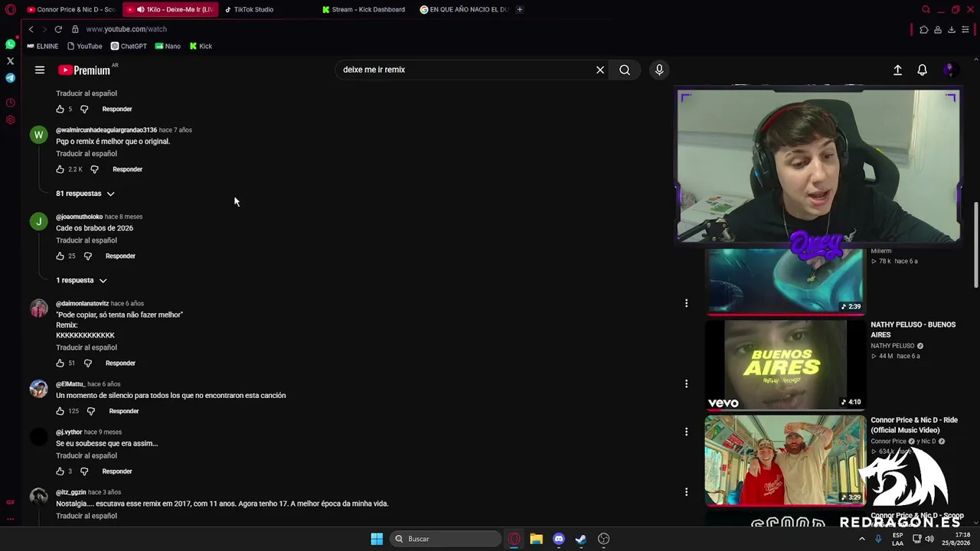The image size is (980, 551).
Task: Open the Windows Start menu
Action: (377, 539)
